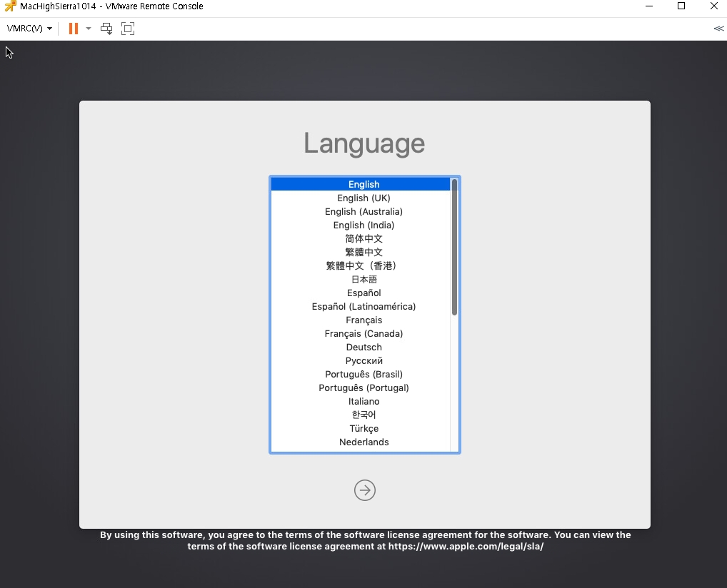Select Italiano language
The width and height of the screenshot is (727, 588).
pyautogui.click(x=360, y=401)
